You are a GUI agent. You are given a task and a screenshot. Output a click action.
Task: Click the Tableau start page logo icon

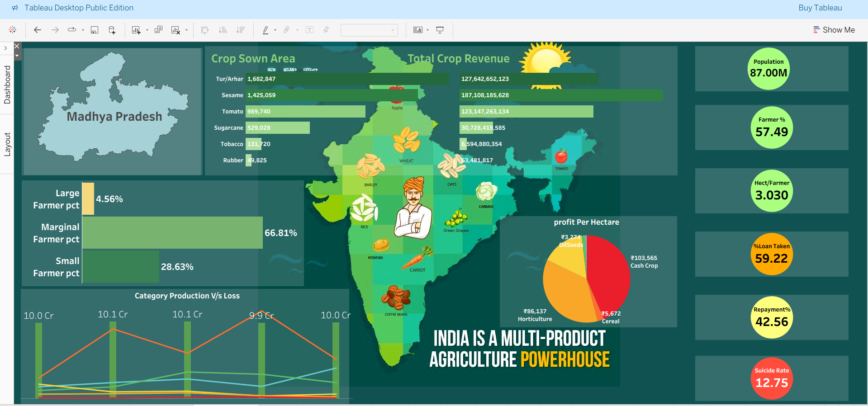tap(13, 30)
